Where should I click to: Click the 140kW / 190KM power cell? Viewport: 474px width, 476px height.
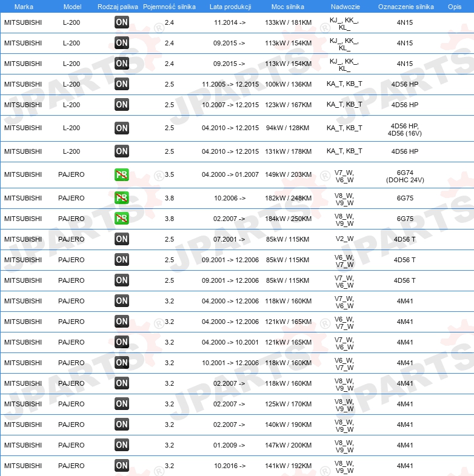pyautogui.click(x=288, y=425)
